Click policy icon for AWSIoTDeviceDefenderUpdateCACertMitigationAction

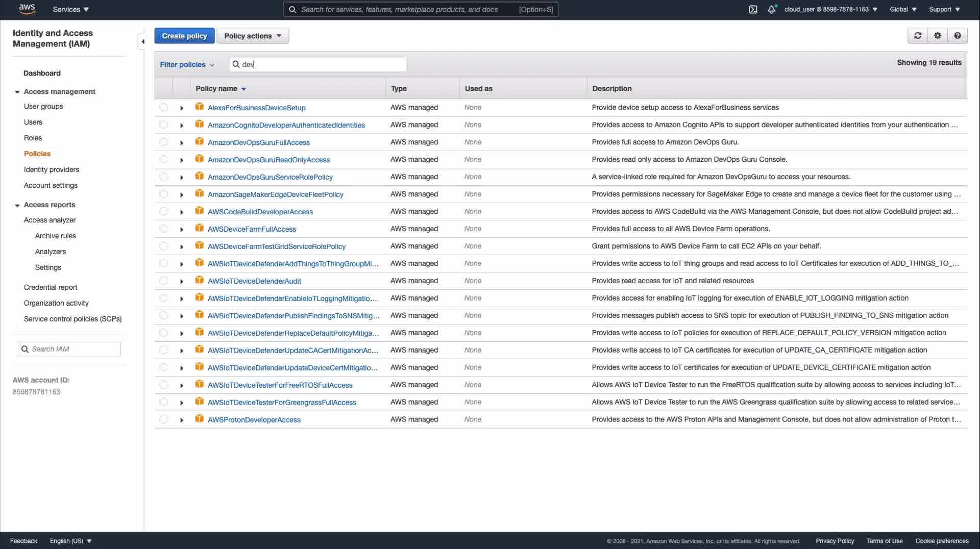(x=200, y=350)
